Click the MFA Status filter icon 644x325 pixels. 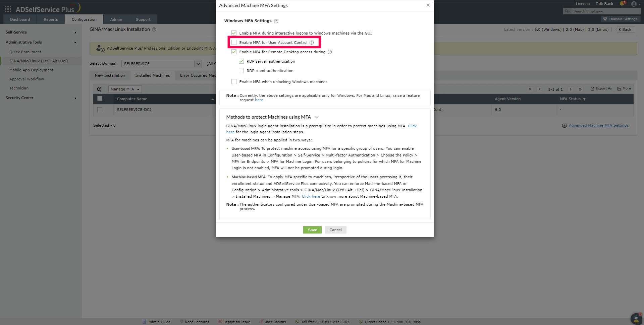coord(584,99)
